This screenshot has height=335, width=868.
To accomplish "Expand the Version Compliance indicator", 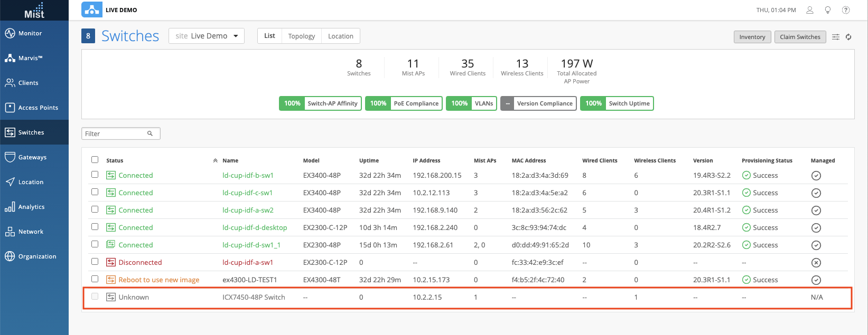I will (x=538, y=103).
